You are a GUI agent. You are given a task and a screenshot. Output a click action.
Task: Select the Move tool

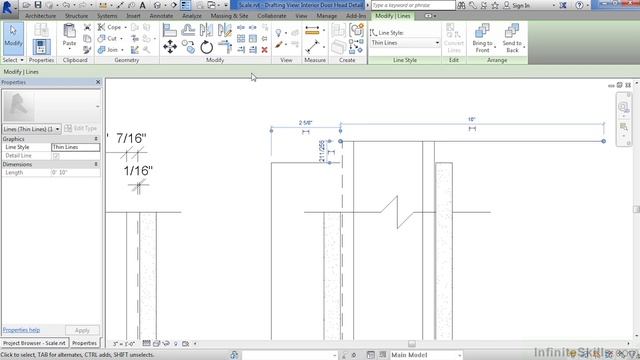[x=170, y=47]
